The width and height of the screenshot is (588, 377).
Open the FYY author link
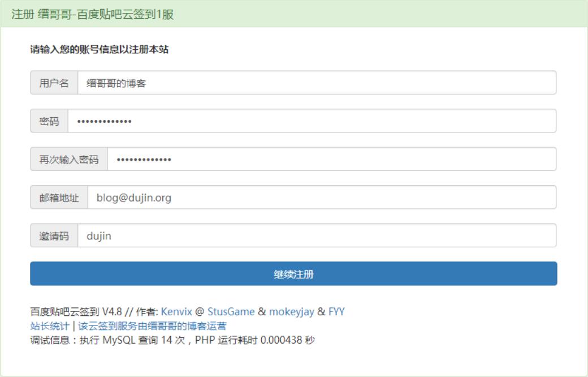(x=336, y=312)
